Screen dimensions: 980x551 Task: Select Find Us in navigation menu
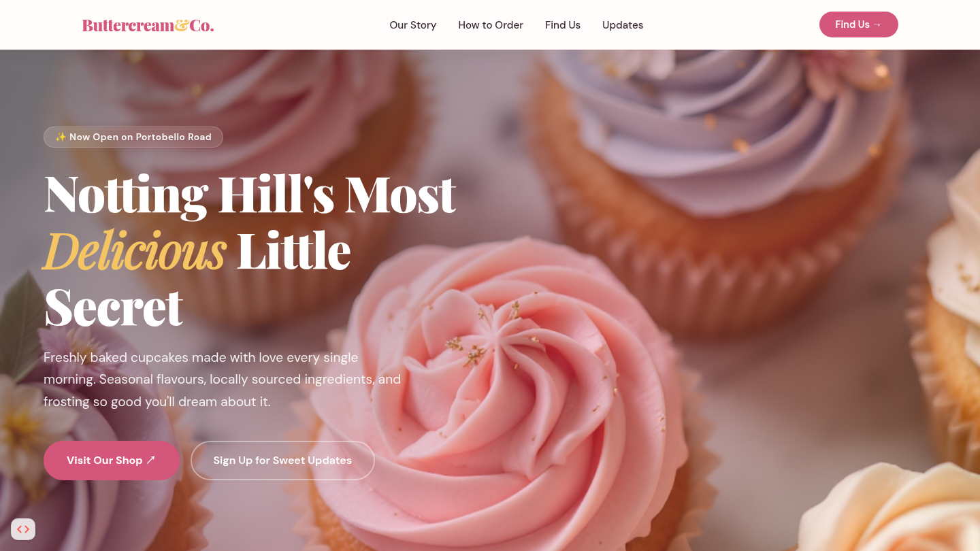point(563,25)
